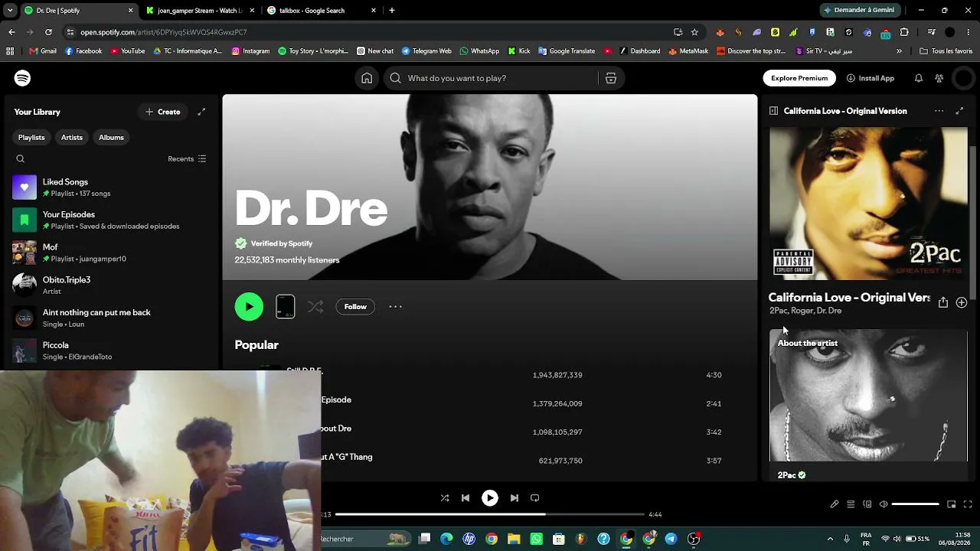Mute the Spotify volume

click(x=884, y=504)
